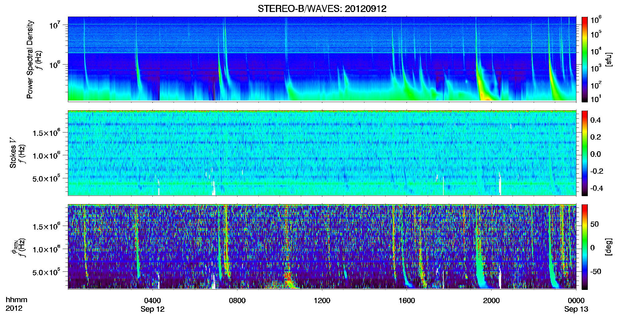The height and width of the screenshot is (332, 644).
Task: Select the 10^1 label on sfu colorbar
Action: point(596,99)
